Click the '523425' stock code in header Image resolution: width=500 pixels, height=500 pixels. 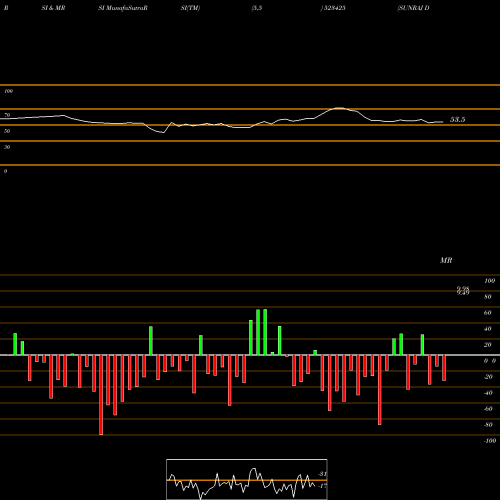pyautogui.click(x=334, y=8)
